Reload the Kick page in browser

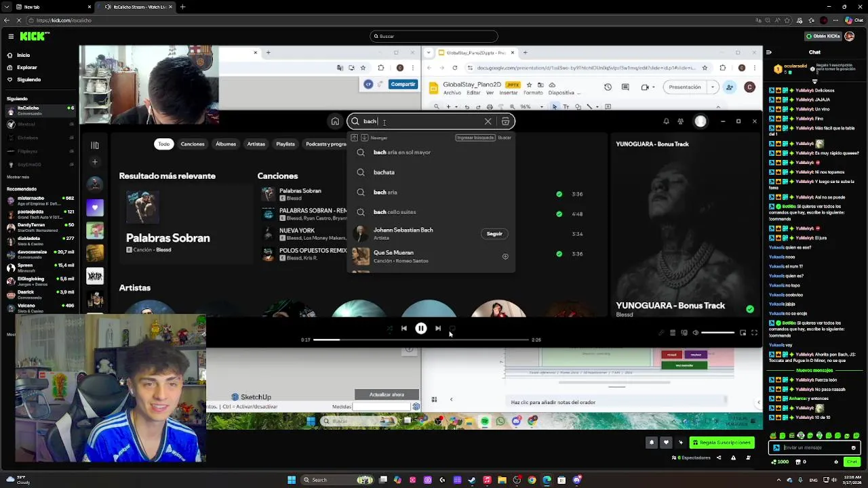click(x=18, y=20)
